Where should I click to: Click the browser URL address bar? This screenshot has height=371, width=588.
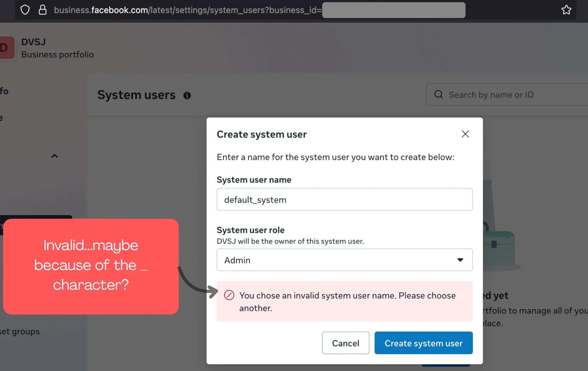pyautogui.click(x=185, y=10)
